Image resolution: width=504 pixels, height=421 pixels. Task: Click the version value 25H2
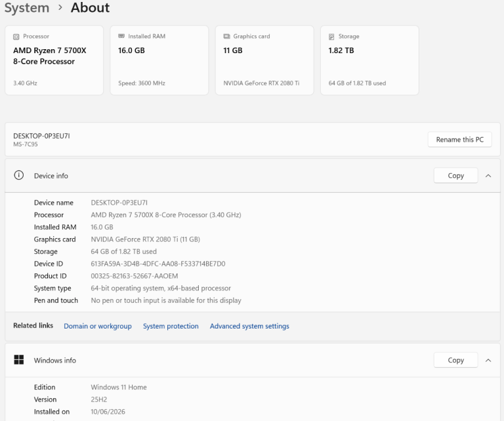99,399
